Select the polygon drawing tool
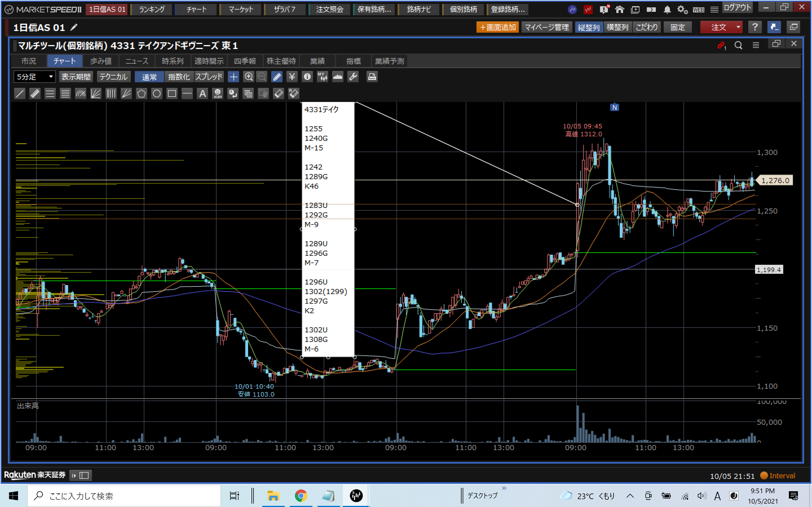This screenshot has height=507, width=812. point(141,94)
